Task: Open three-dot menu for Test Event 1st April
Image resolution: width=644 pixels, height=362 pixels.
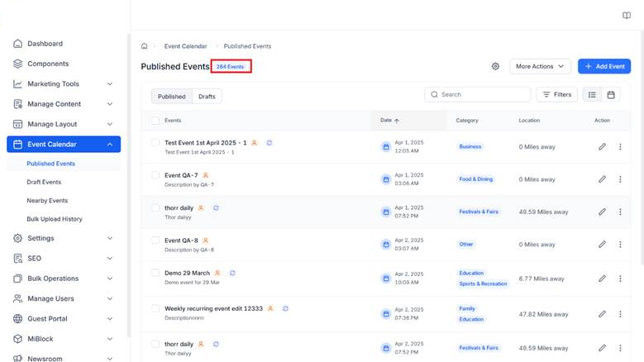Action: point(620,146)
